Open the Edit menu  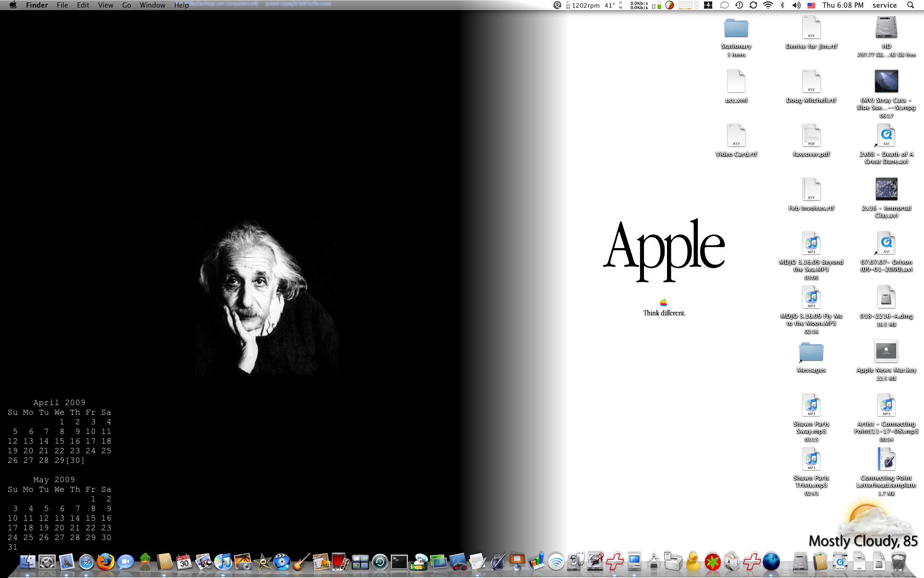coord(83,5)
